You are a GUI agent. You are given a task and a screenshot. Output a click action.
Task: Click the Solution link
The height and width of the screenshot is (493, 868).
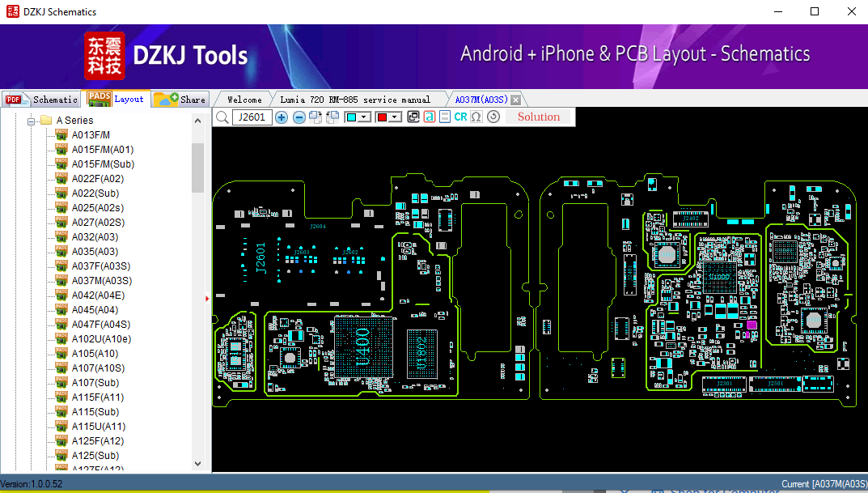tap(537, 117)
